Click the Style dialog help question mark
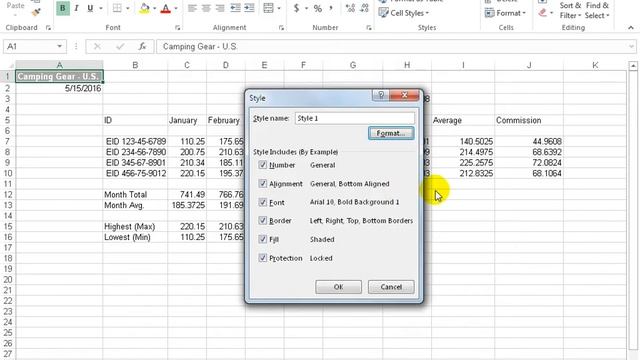 (x=381, y=95)
